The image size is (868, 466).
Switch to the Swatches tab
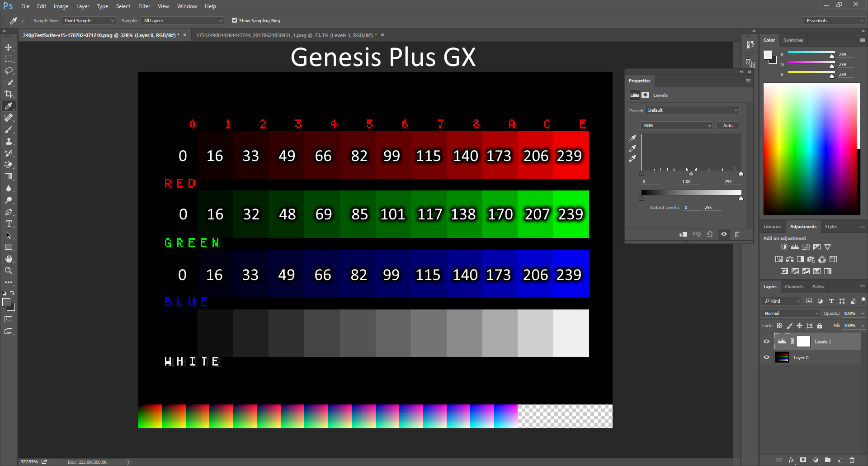793,40
